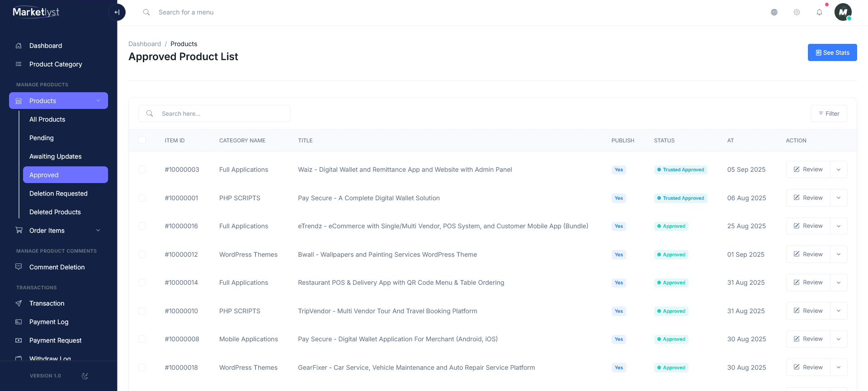Click the search magnifier icon in top bar
Screen dimensions: 868x391
146,12
